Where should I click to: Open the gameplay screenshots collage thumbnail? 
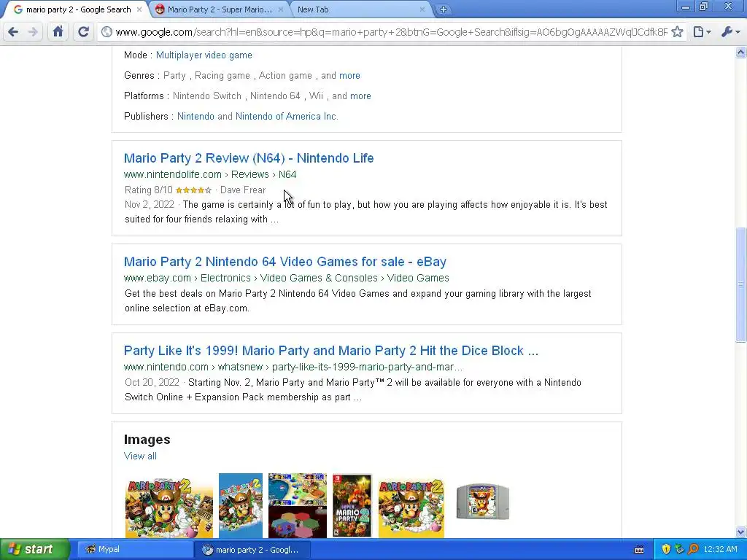[298, 506]
